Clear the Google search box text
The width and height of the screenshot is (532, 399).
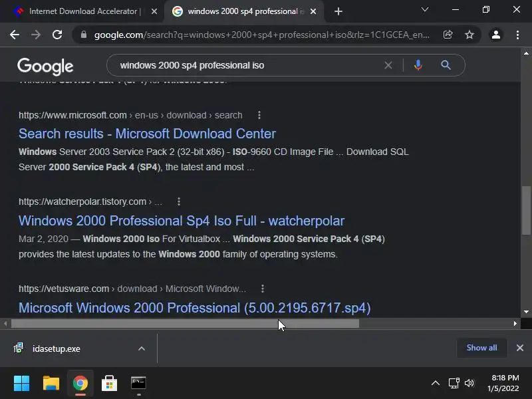[388, 65]
